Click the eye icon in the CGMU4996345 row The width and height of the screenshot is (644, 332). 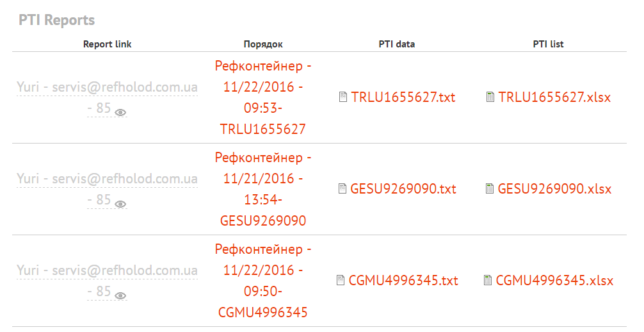(120, 296)
